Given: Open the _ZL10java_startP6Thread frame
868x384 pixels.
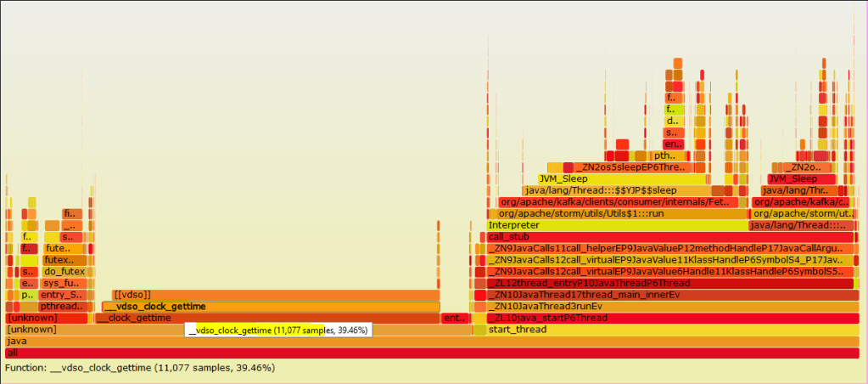Looking at the screenshot, I should coord(672,318).
